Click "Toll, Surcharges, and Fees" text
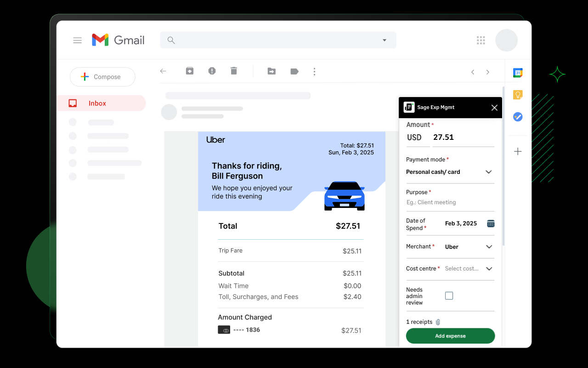The image size is (588, 368). 258,297
